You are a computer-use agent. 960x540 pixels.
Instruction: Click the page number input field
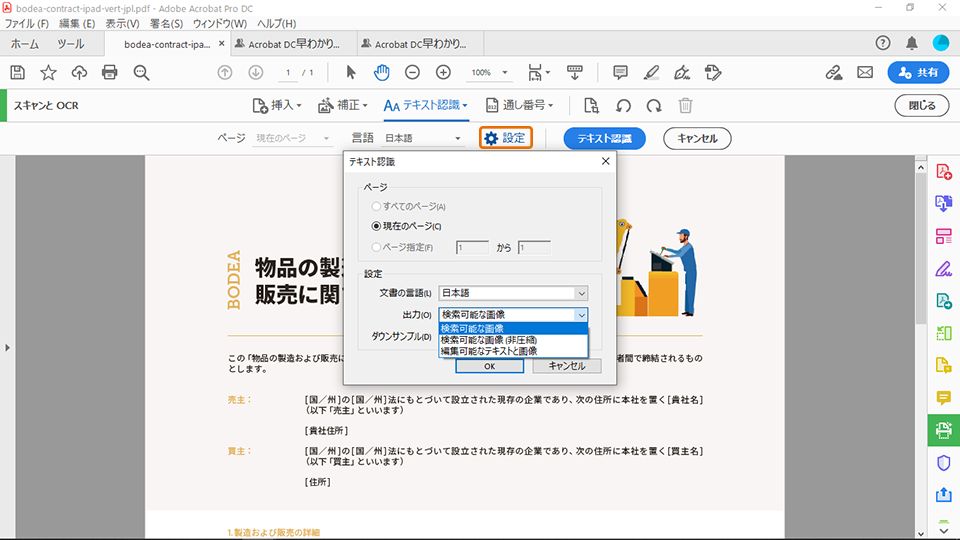[288, 72]
